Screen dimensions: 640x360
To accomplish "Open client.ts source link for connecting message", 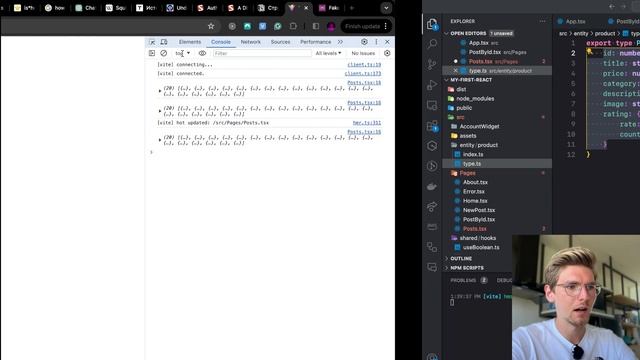I will (x=364, y=65).
